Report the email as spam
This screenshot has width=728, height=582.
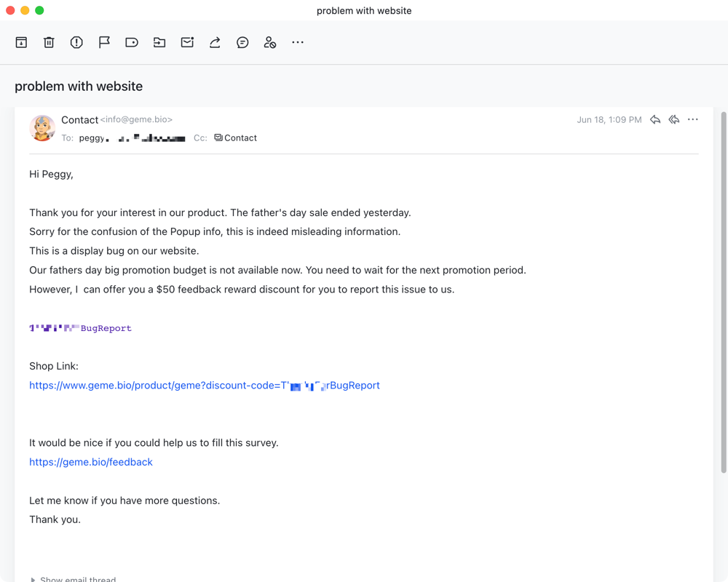[x=76, y=42]
